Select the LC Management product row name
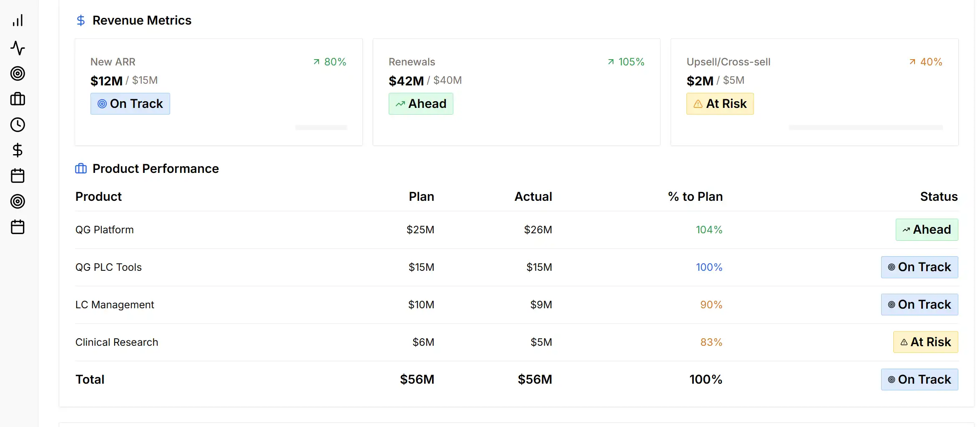The height and width of the screenshot is (427, 980). (115, 305)
